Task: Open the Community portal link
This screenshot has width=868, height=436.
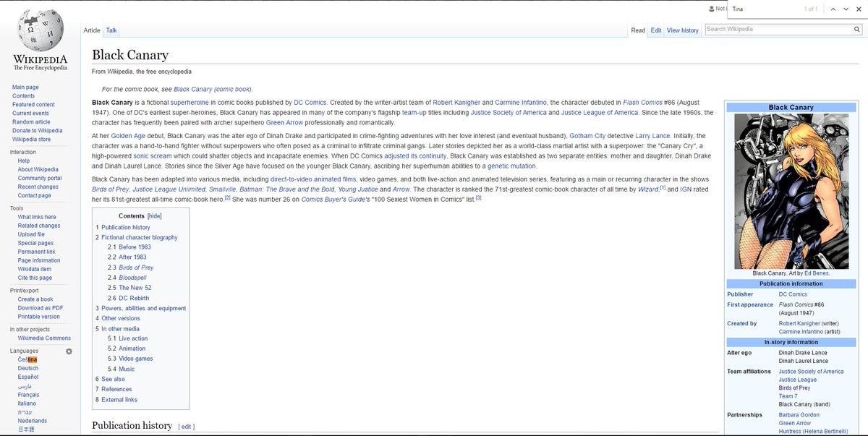Action: pos(40,179)
